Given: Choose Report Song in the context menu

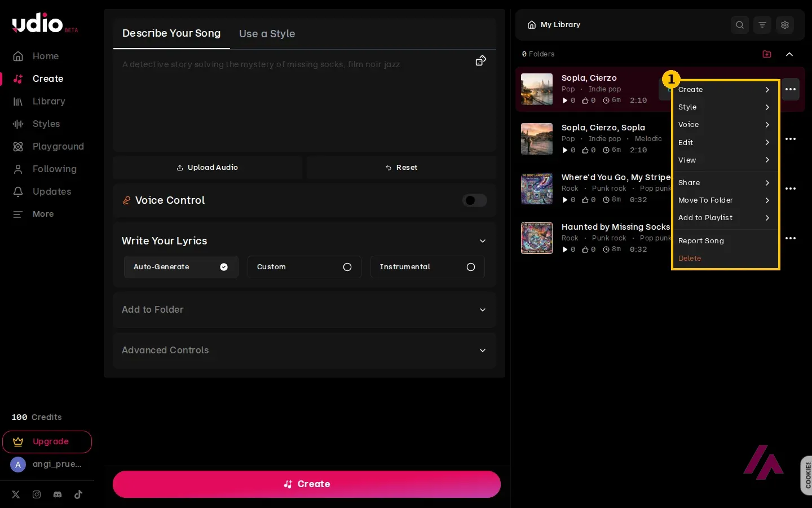Looking at the screenshot, I should 725,241.
